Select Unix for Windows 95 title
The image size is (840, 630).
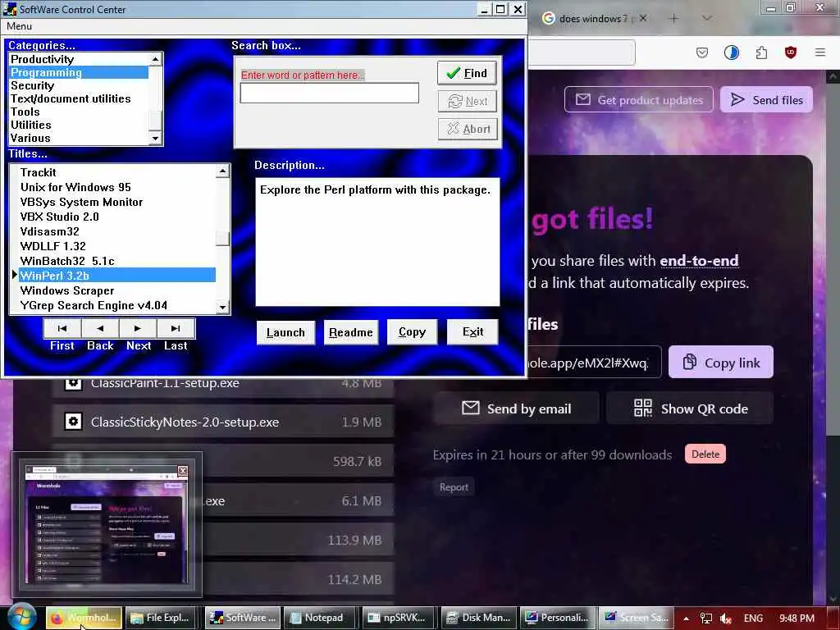click(x=116, y=188)
